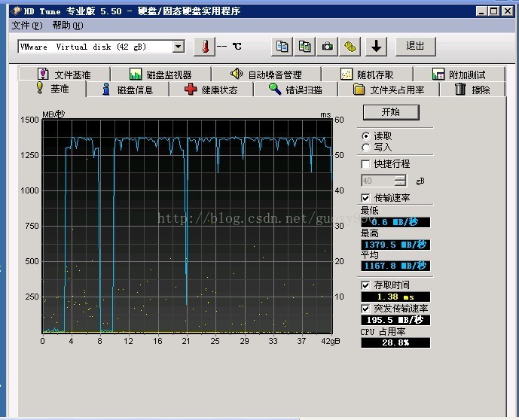The height and width of the screenshot is (420, 519).
Task: Switch to the 附加测试 tab
Action: 459,74
